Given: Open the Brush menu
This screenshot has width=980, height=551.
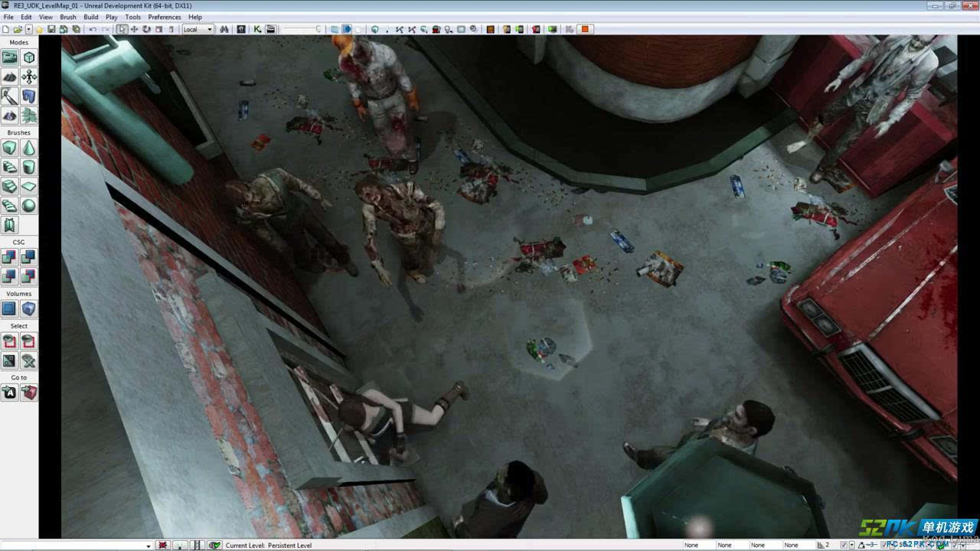Looking at the screenshot, I should tap(68, 17).
